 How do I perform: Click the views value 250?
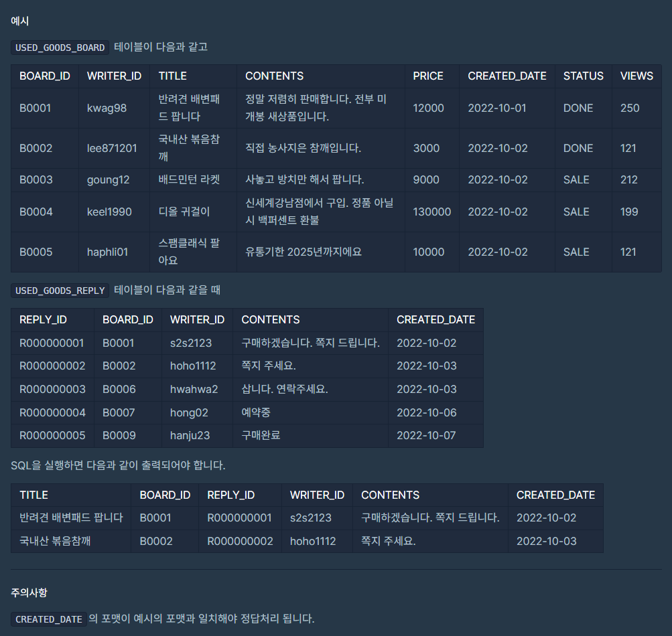click(x=630, y=108)
